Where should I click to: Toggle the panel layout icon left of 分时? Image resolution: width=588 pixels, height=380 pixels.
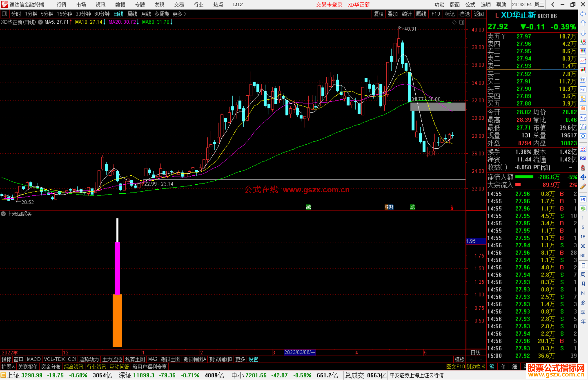pos(5,14)
